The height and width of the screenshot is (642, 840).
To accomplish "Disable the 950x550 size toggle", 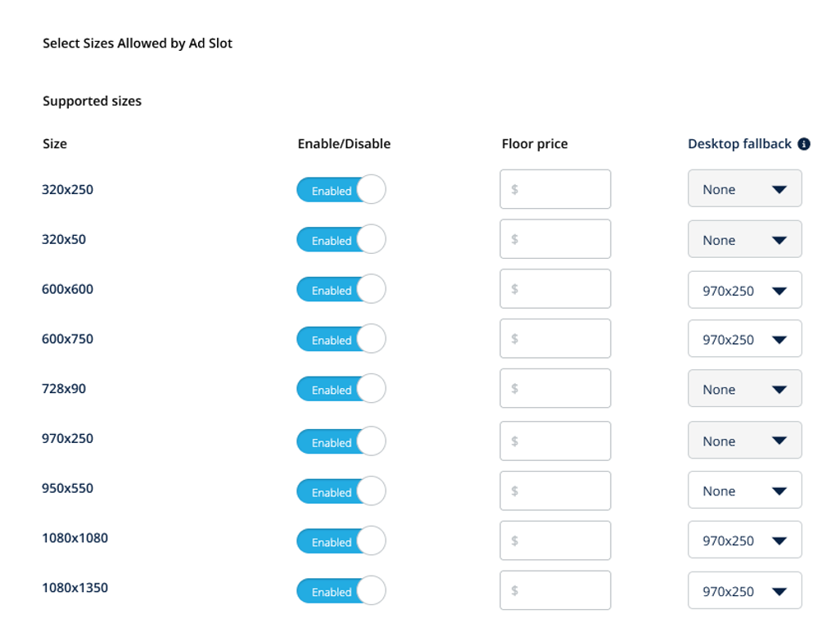I will tap(341, 492).
